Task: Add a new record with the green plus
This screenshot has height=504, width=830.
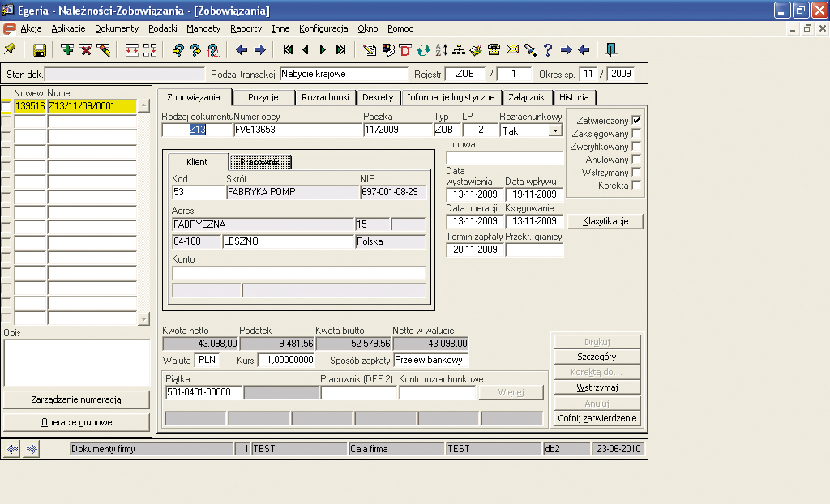Action: click(67, 49)
